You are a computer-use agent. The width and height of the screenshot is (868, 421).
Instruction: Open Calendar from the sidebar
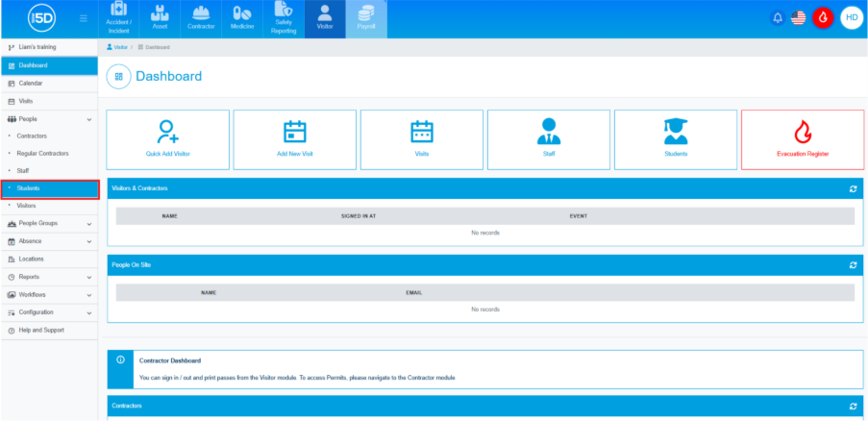(30, 84)
